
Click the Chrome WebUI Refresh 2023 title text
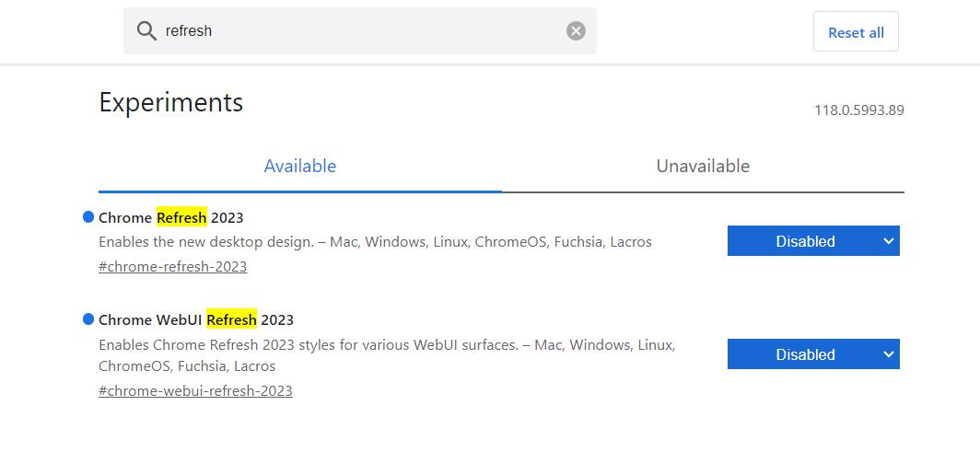point(196,319)
